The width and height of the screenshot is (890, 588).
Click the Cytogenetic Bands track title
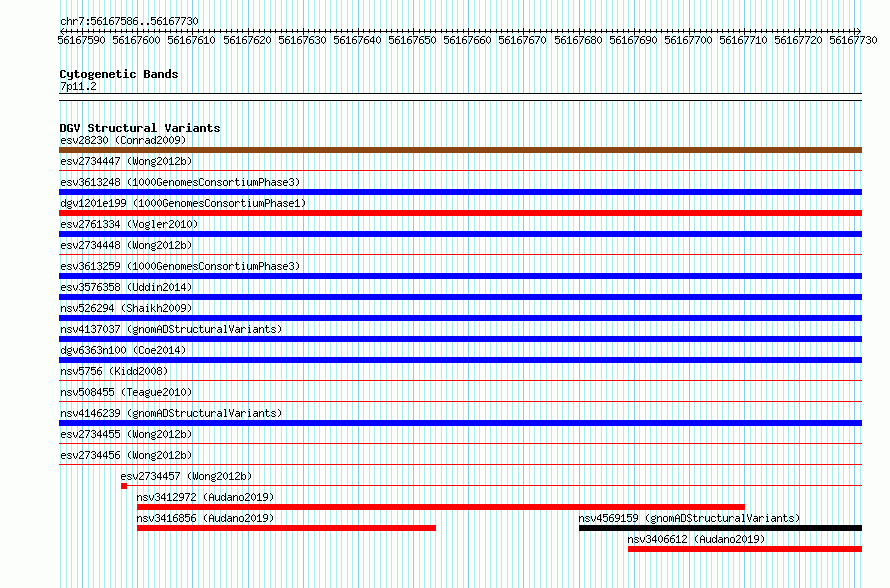click(119, 74)
